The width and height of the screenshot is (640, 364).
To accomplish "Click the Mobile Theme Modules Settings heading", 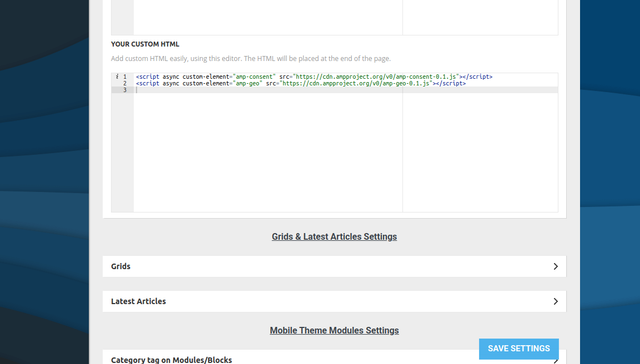I will pyautogui.click(x=334, y=331).
